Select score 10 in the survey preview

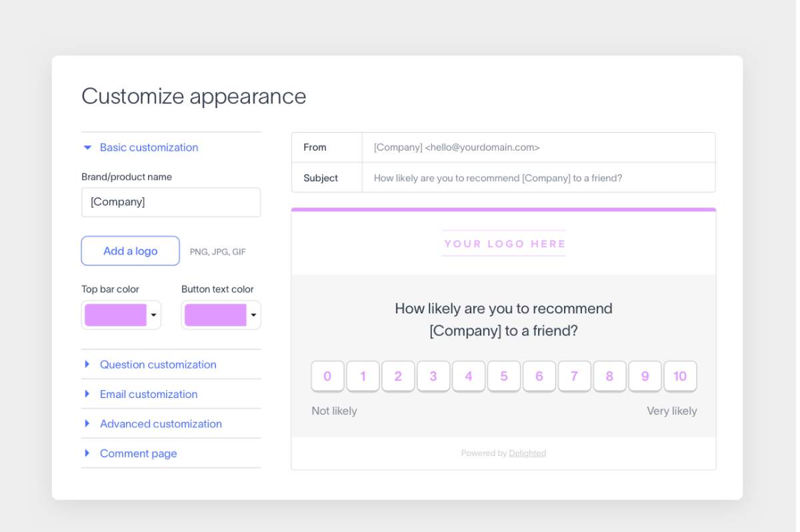coord(680,376)
